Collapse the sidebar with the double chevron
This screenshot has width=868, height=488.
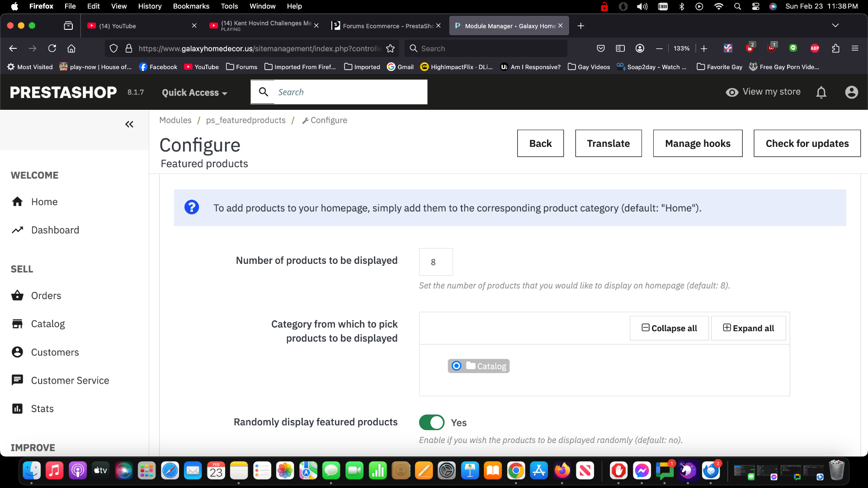coord(129,124)
